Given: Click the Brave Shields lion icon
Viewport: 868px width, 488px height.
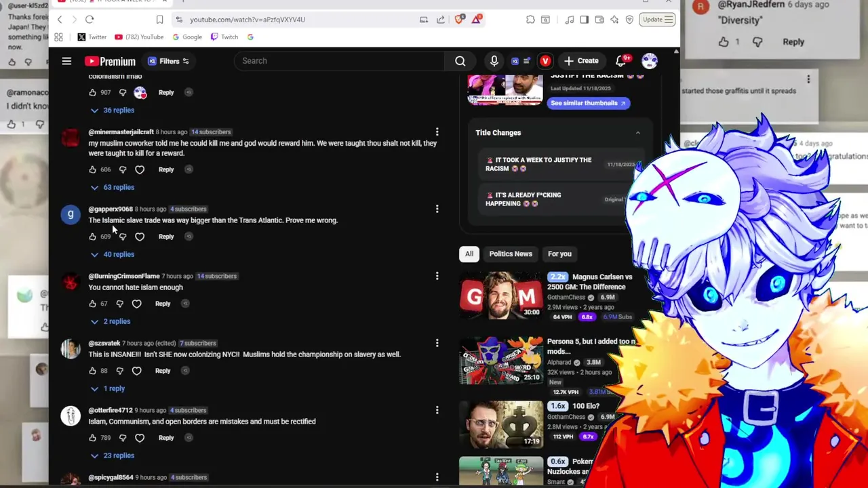Looking at the screenshot, I should tap(459, 19).
